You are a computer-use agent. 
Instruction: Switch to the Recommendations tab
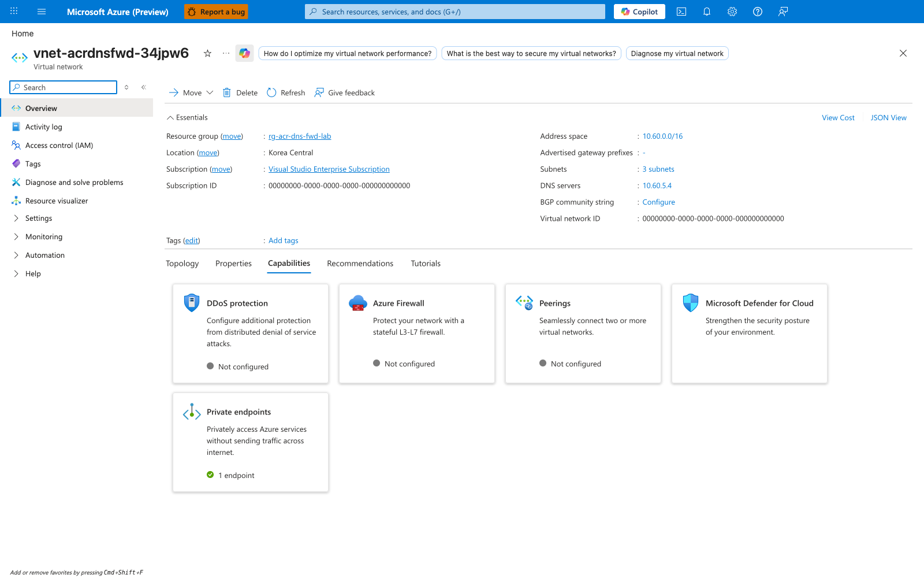pos(360,264)
